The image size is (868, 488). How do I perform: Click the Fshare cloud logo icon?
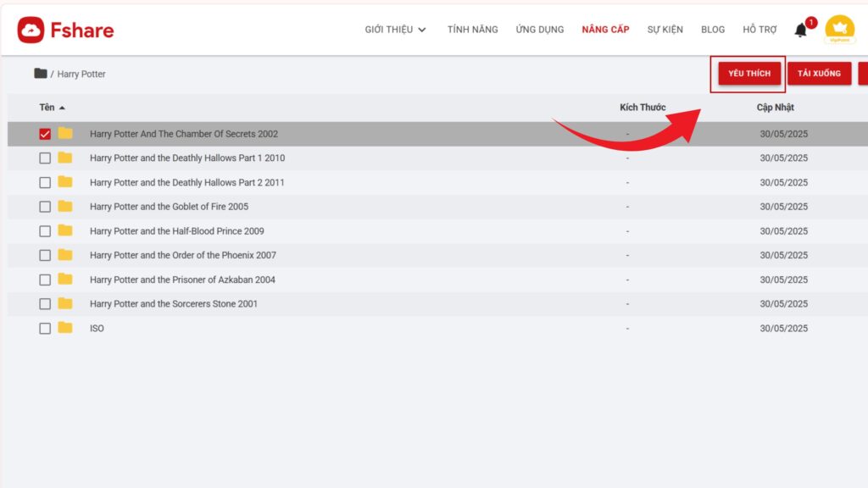(31, 30)
